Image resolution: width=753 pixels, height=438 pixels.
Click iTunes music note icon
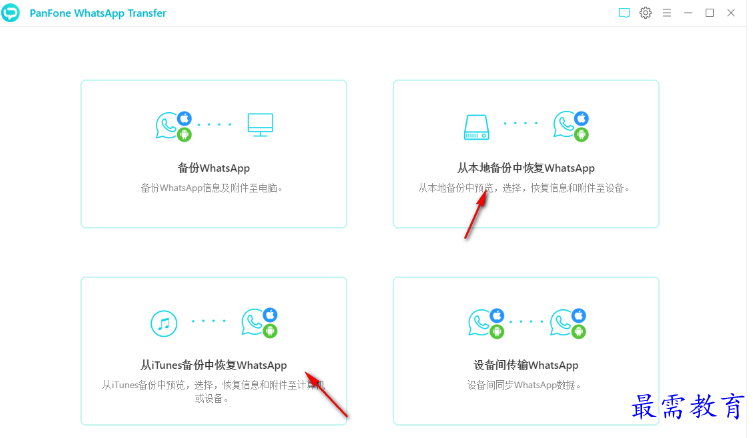[x=164, y=324]
